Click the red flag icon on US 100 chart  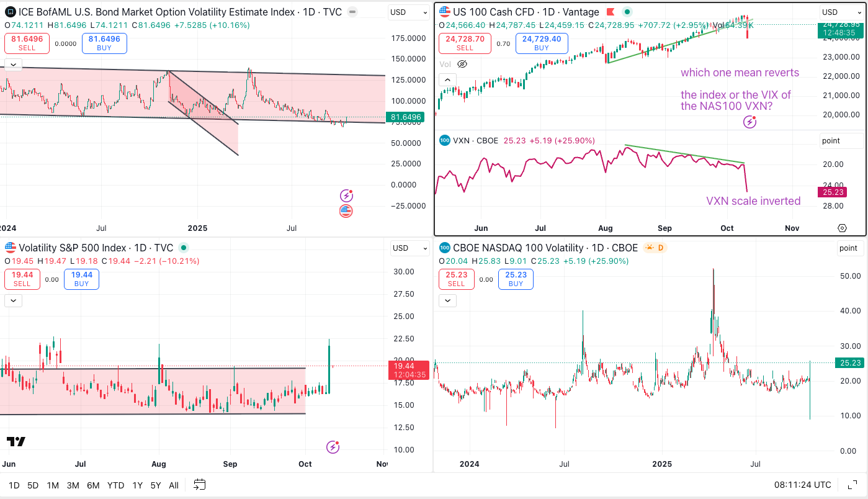click(x=611, y=12)
